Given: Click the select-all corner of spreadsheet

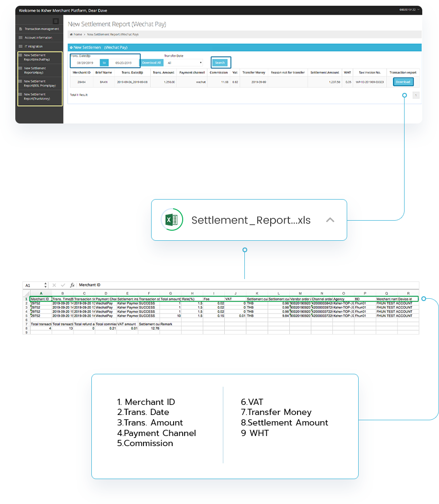Looking at the screenshot, I should click(26, 293).
